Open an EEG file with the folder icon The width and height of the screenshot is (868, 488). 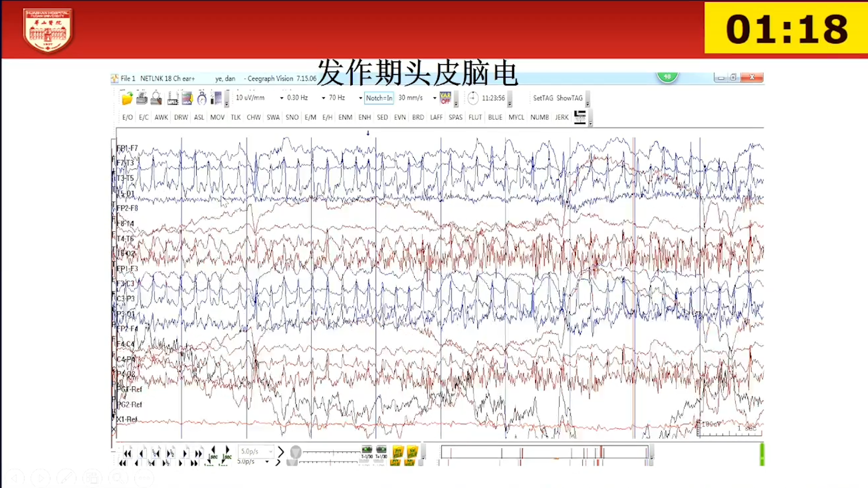click(127, 98)
